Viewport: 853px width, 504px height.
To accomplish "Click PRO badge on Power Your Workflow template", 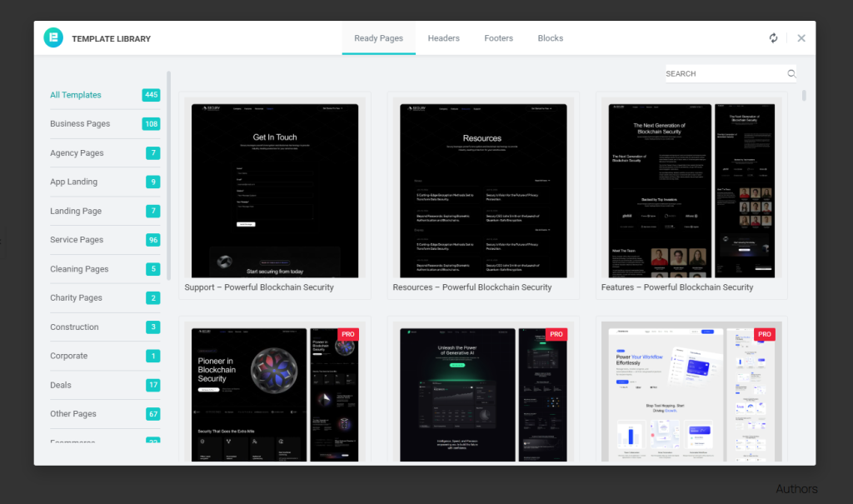I will point(765,334).
